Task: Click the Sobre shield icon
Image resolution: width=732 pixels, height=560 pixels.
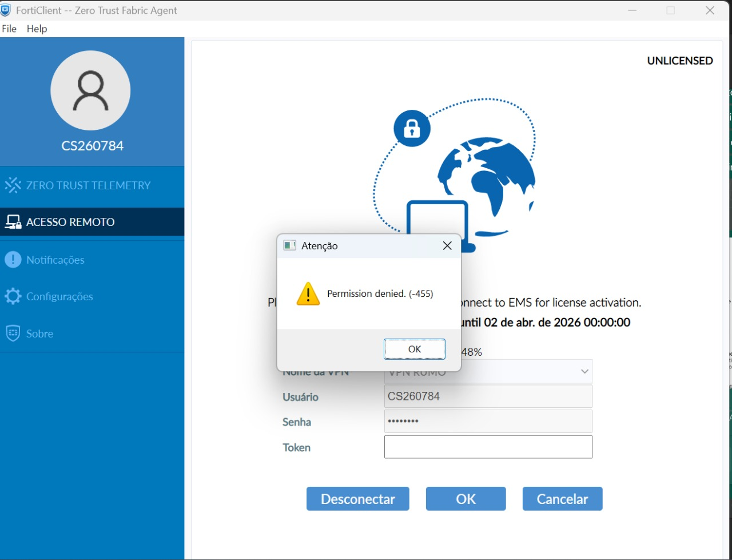Action: click(13, 333)
